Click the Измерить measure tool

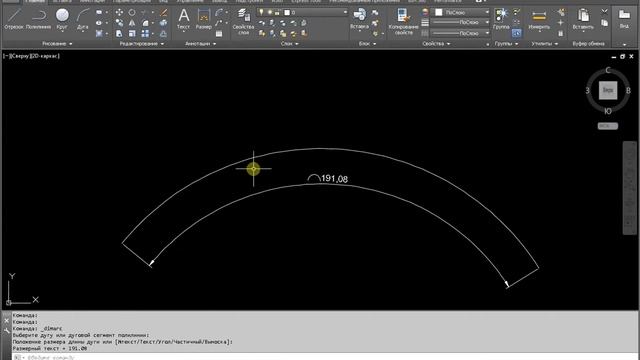click(539, 19)
